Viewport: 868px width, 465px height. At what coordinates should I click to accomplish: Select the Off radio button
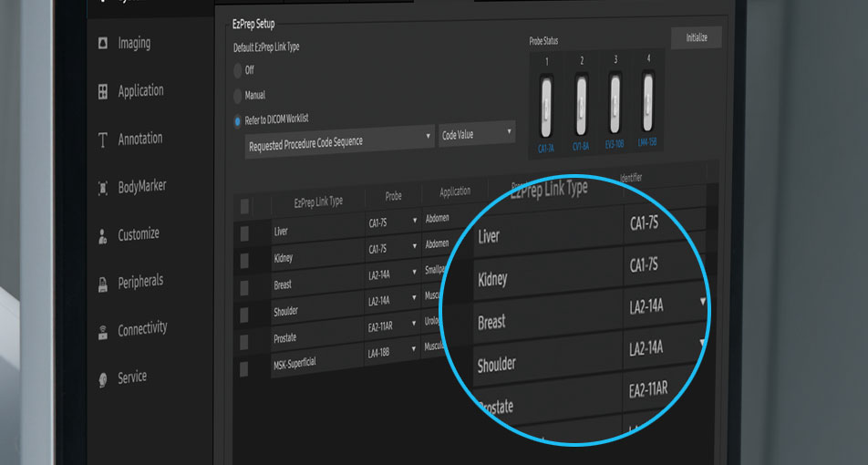click(238, 70)
